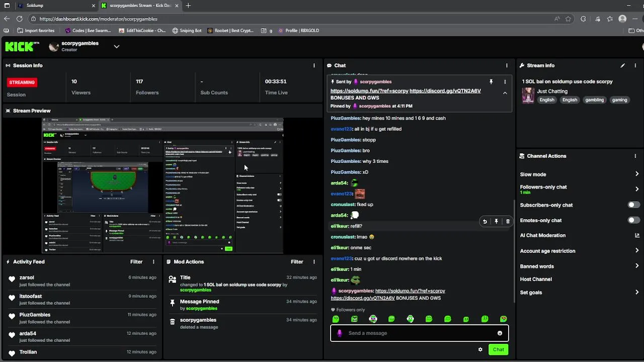Click the browser address bar
The width and height of the screenshot is (644, 362).
[x=292, y=19]
